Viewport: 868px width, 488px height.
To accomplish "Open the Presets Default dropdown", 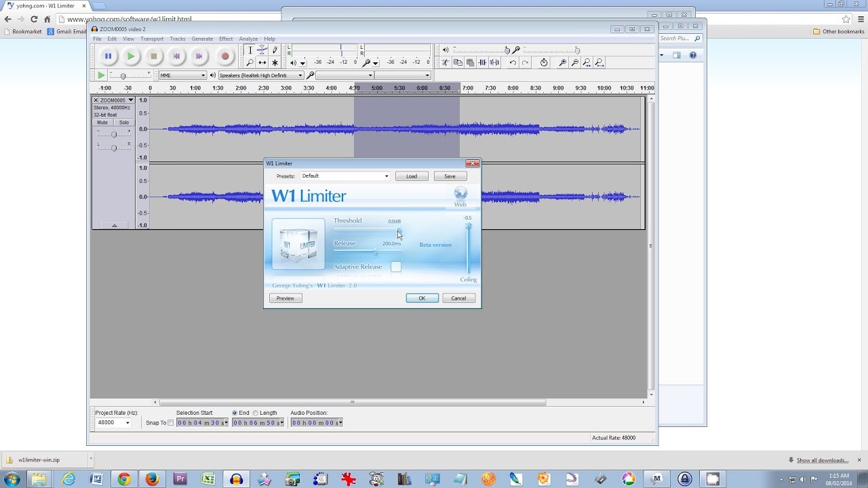I will click(345, 176).
